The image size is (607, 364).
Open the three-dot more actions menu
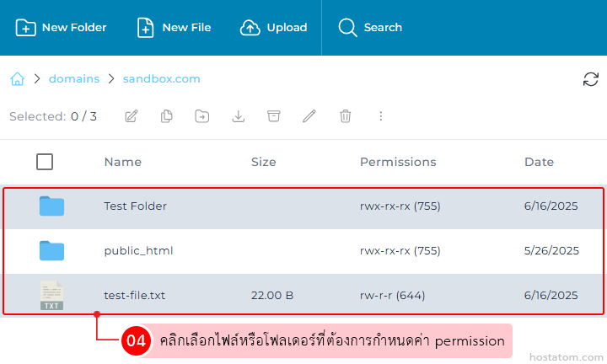point(380,116)
